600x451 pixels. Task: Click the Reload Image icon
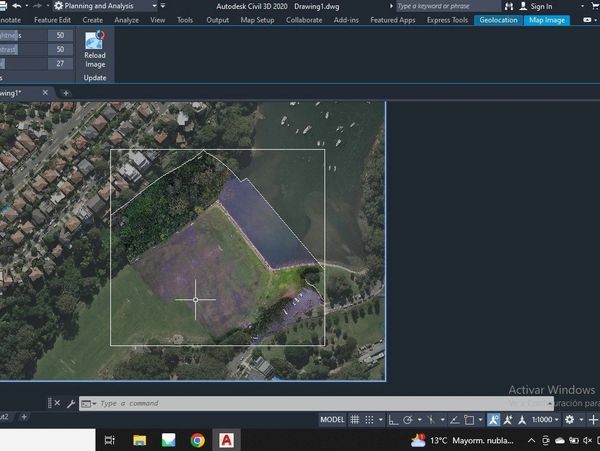[x=95, y=43]
